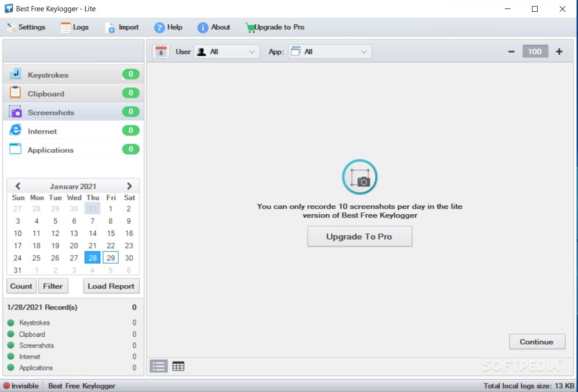The width and height of the screenshot is (578, 392).
Task: Click the Continue button
Action: coord(536,342)
